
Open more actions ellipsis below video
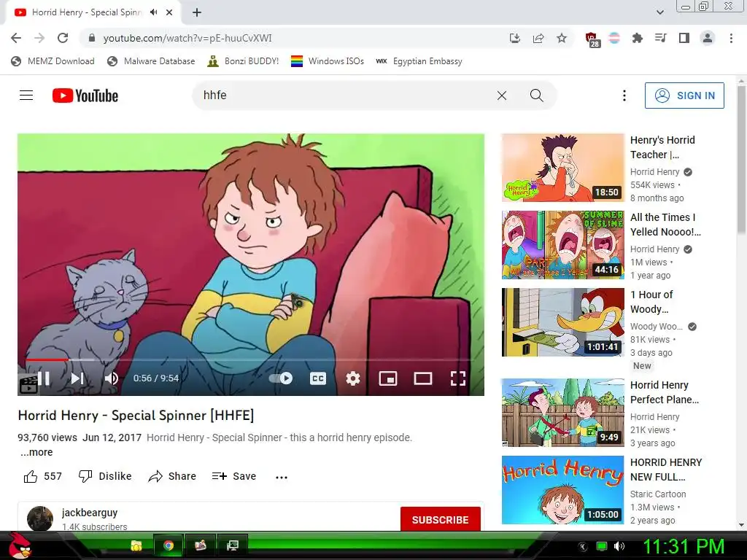(x=282, y=477)
